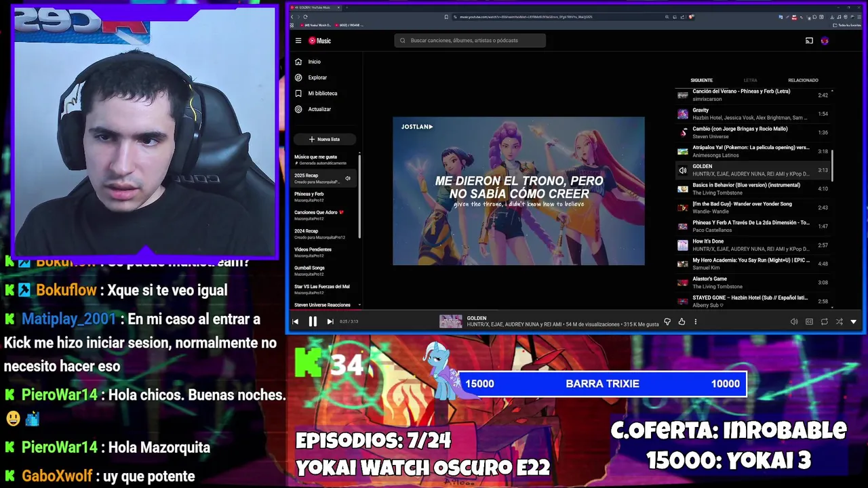
Task: Open the Gumball Songs playlist
Action: point(324,270)
